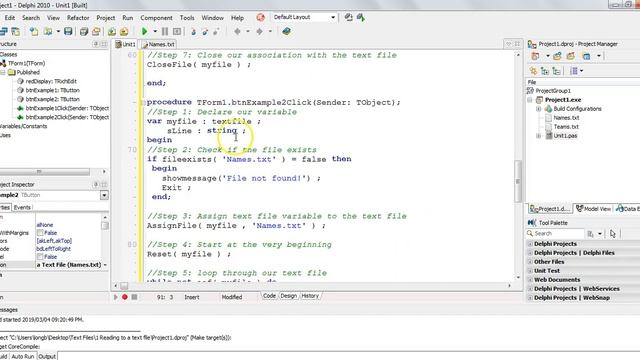Expand the Unit1.pas node

pos(538,136)
